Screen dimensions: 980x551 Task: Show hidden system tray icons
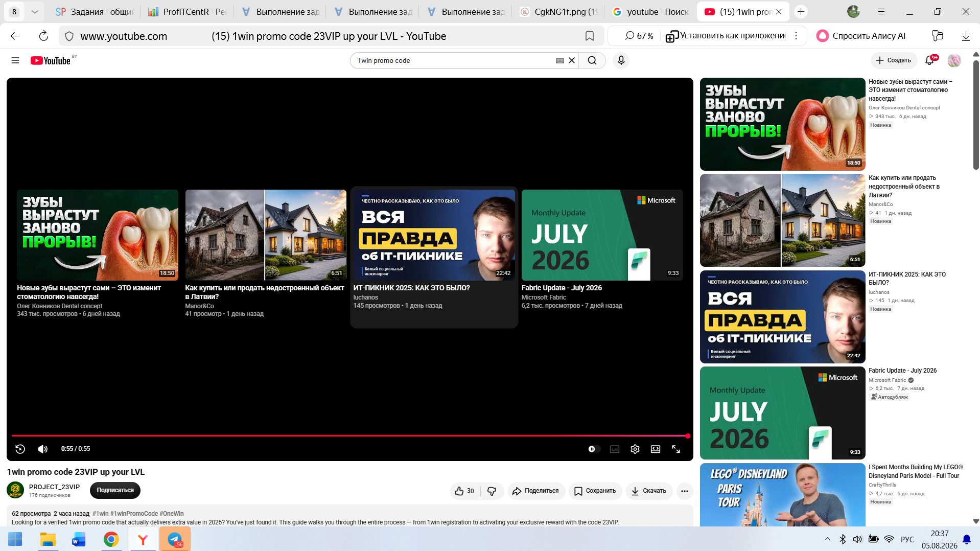coord(827,539)
